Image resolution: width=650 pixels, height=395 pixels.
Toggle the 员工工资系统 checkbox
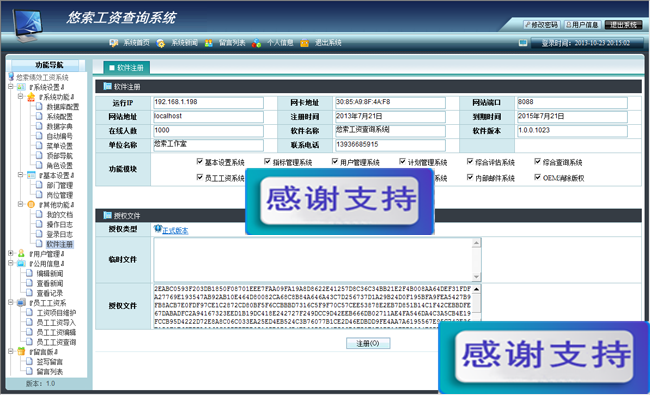[x=200, y=177]
